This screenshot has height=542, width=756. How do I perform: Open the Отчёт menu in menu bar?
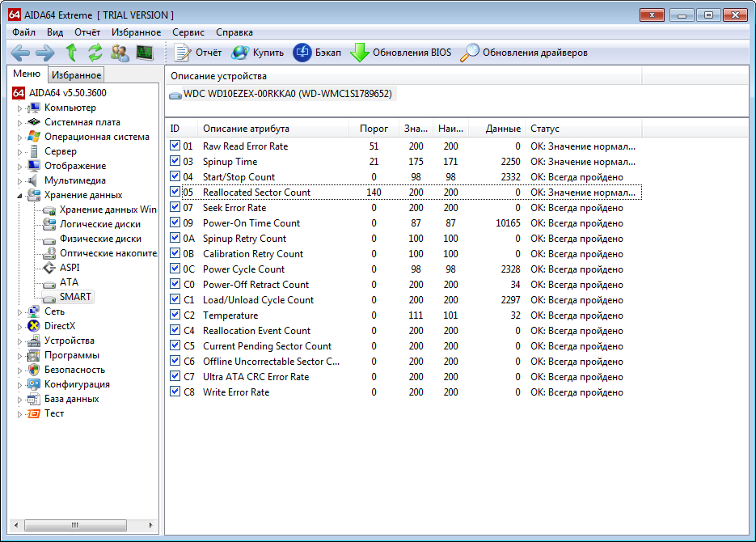87,32
